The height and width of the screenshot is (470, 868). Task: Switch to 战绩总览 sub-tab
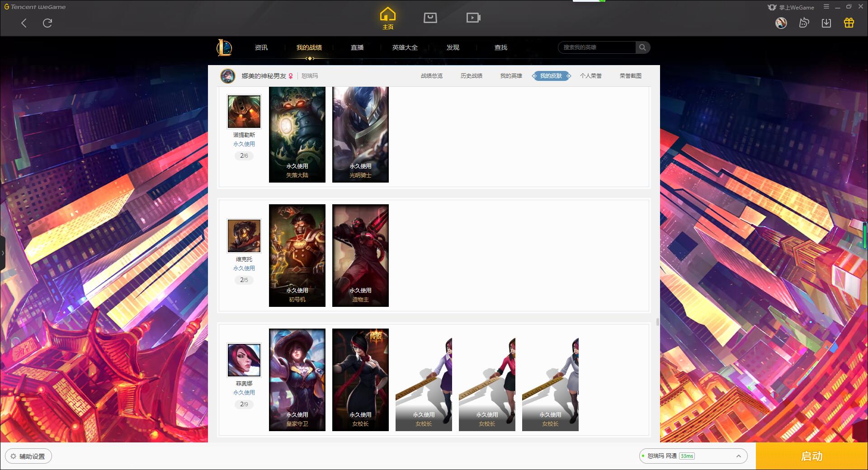click(x=432, y=76)
